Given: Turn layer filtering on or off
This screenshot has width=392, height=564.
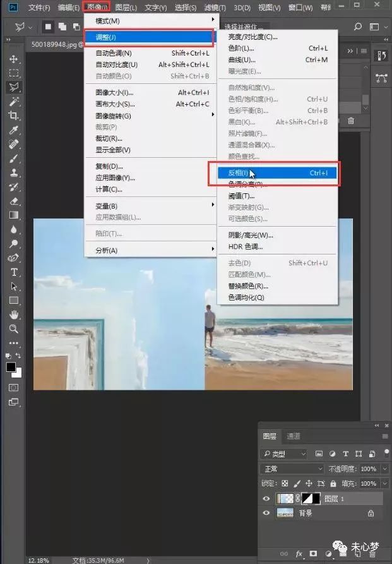Looking at the screenshot, I should [x=386, y=452].
